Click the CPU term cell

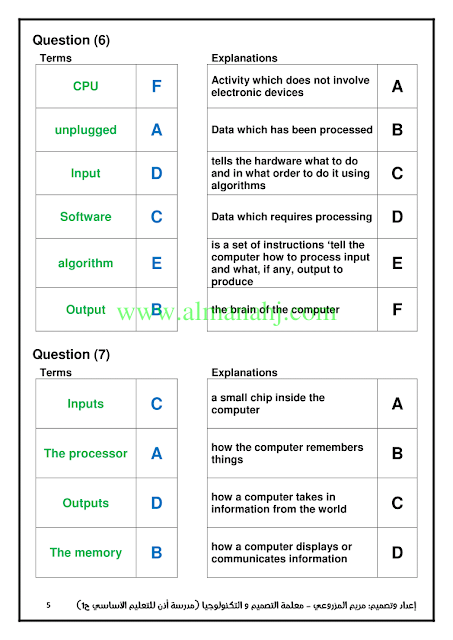coord(86,86)
